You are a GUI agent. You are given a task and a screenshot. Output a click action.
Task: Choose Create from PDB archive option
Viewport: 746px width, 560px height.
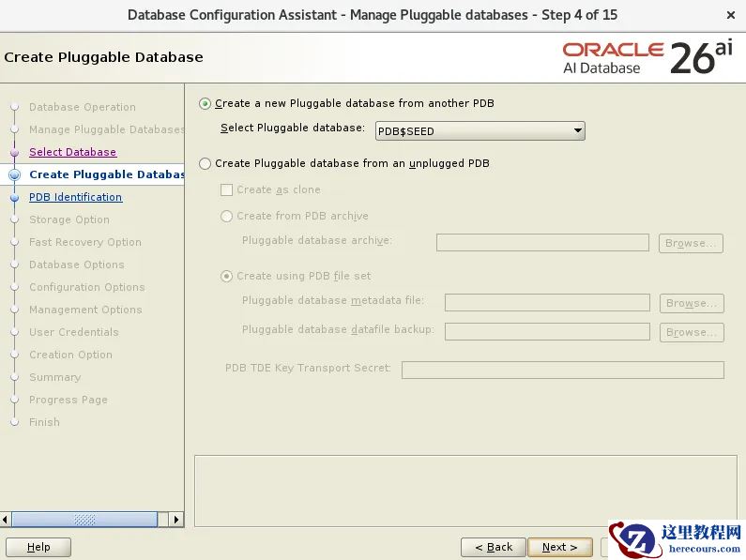click(226, 216)
